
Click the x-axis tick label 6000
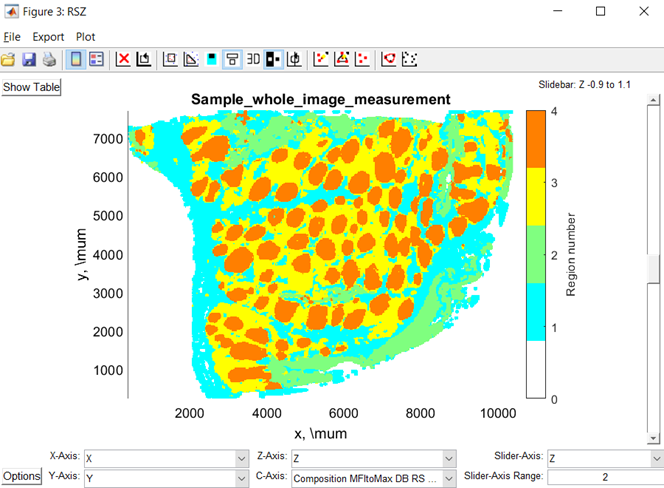tap(343, 413)
